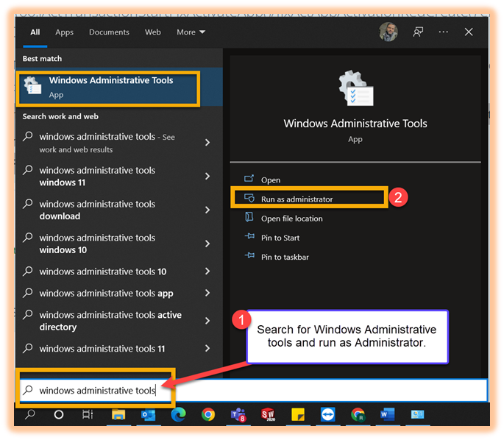This screenshot has height=440, width=504.
Task: Open Outlook from the taskbar
Action: (x=148, y=415)
